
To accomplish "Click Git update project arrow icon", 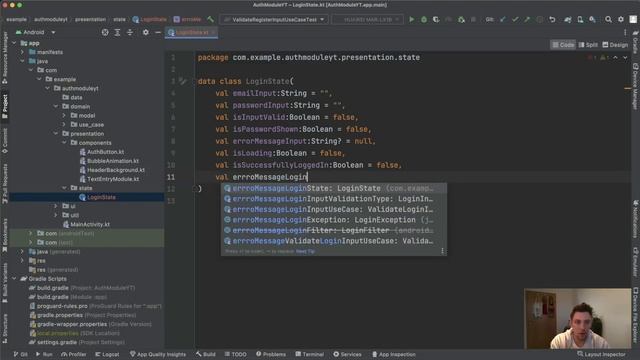I will click(x=503, y=19).
